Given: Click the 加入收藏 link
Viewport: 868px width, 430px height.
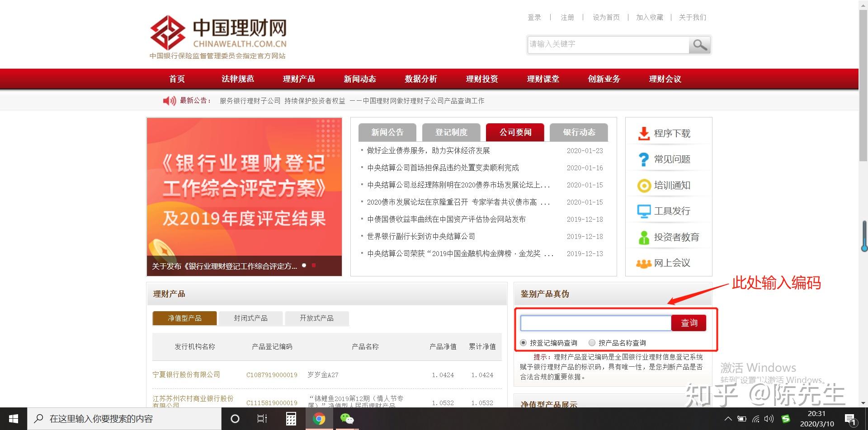Looking at the screenshot, I should point(650,17).
